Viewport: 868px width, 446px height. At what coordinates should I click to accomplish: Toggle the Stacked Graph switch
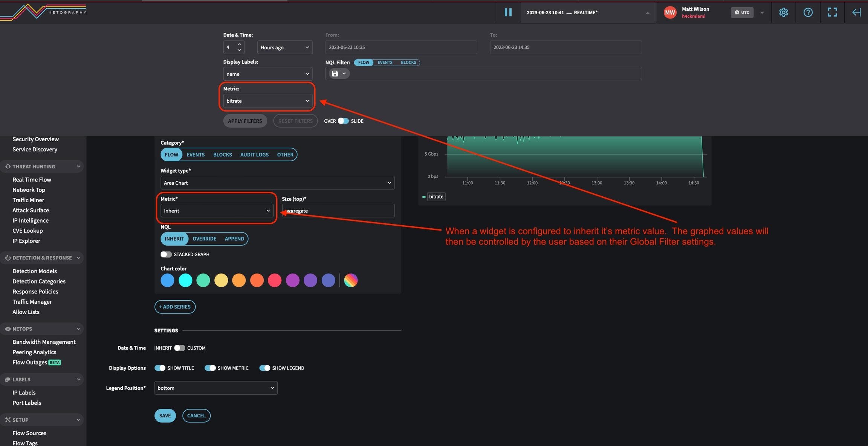(166, 254)
